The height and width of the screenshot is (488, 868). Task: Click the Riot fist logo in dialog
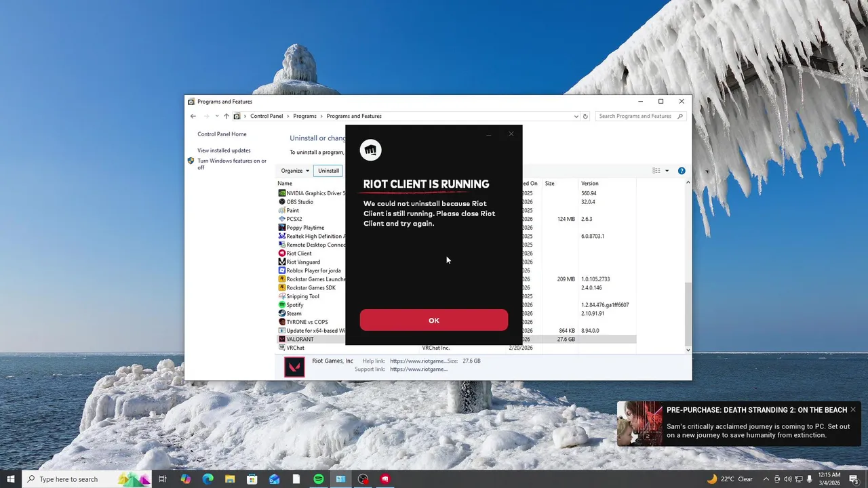pyautogui.click(x=370, y=150)
